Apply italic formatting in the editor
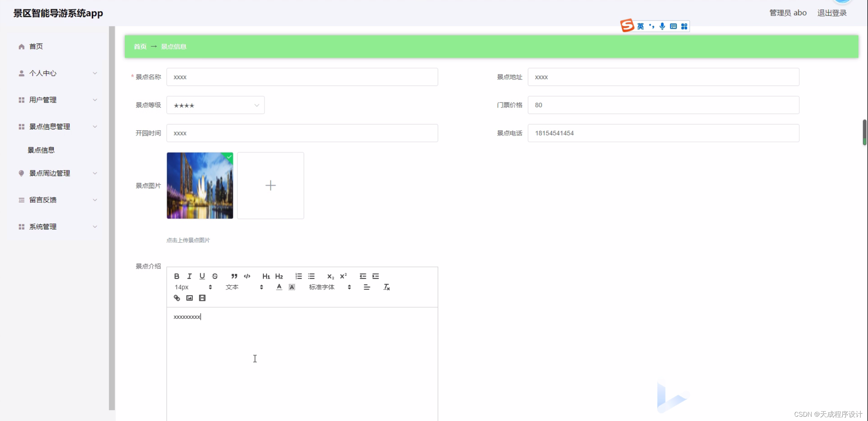 coord(189,276)
